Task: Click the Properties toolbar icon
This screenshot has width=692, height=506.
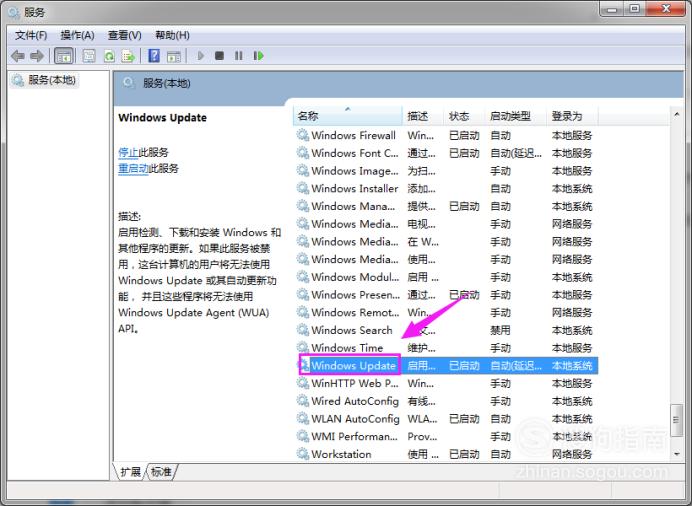Action: tap(89, 56)
